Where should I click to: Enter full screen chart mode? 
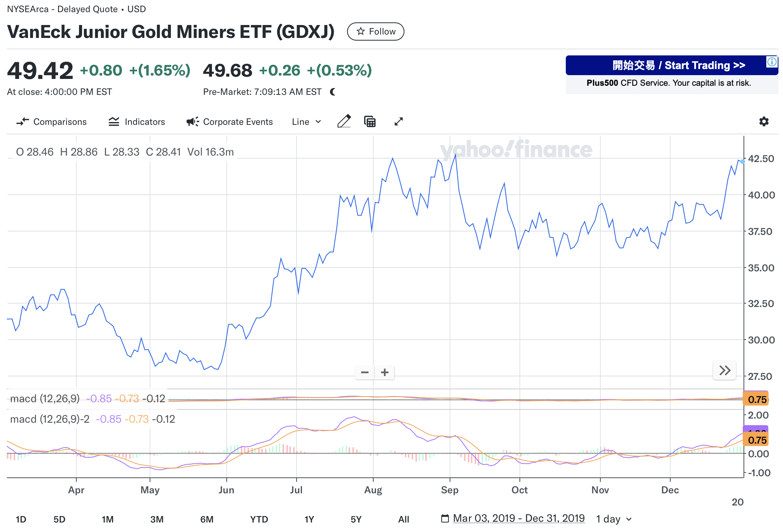tap(398, 121)
